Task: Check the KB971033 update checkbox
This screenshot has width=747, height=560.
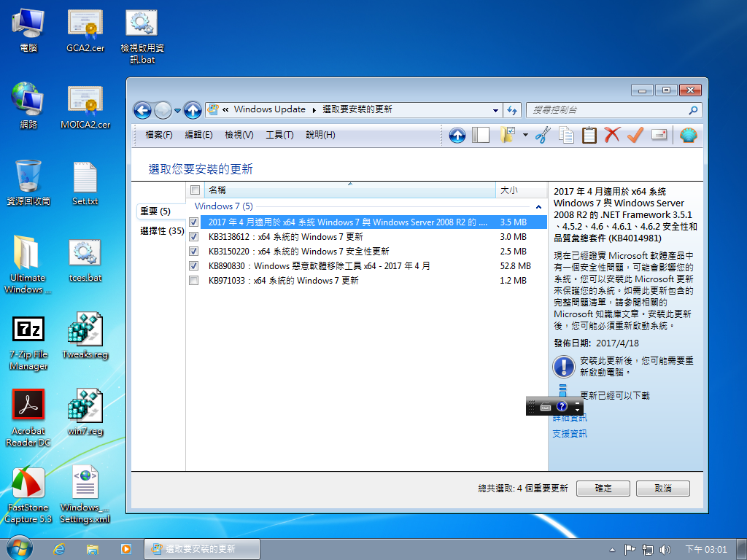Action: coord(193,281)
